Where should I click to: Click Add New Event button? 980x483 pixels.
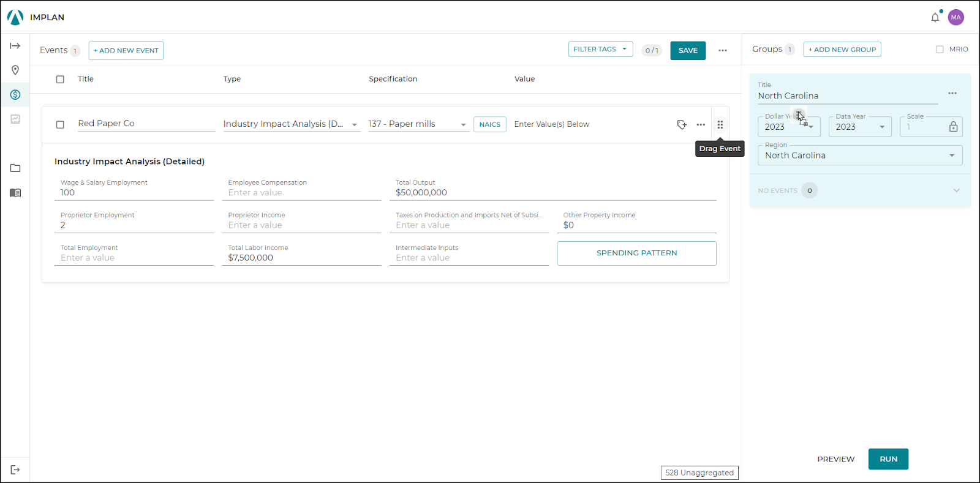coord(126,50)
